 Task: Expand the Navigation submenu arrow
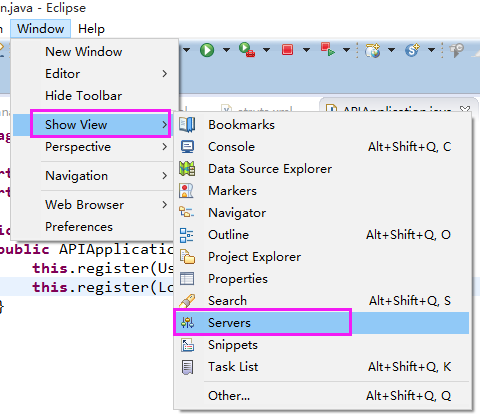pos(164,176)
